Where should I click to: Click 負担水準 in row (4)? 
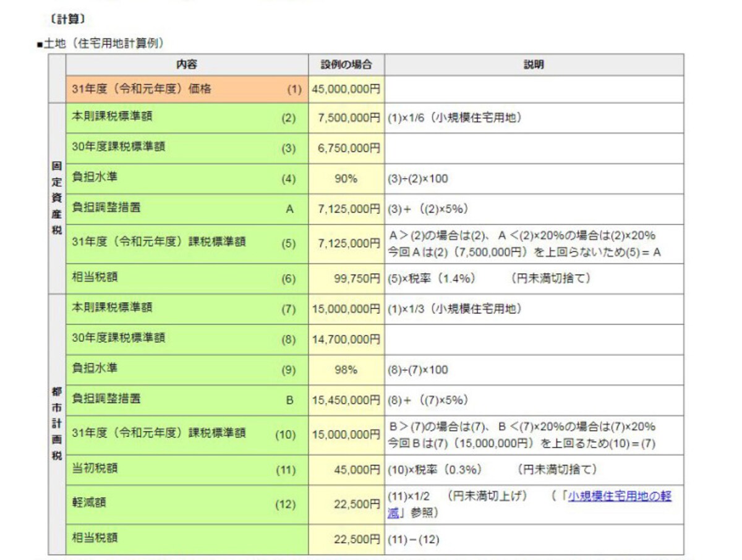click(95, 177)
